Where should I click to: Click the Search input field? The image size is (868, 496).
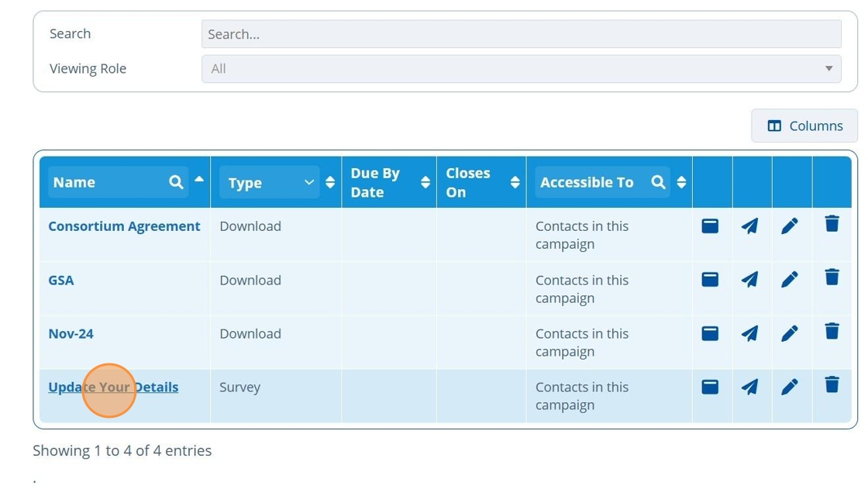[521, 34]
